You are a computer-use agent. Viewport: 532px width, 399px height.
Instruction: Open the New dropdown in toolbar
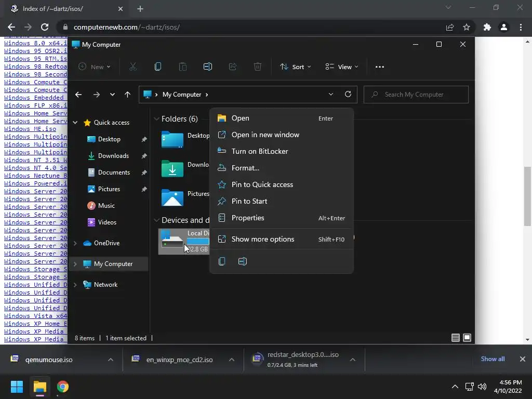click(x=95, y=67)
